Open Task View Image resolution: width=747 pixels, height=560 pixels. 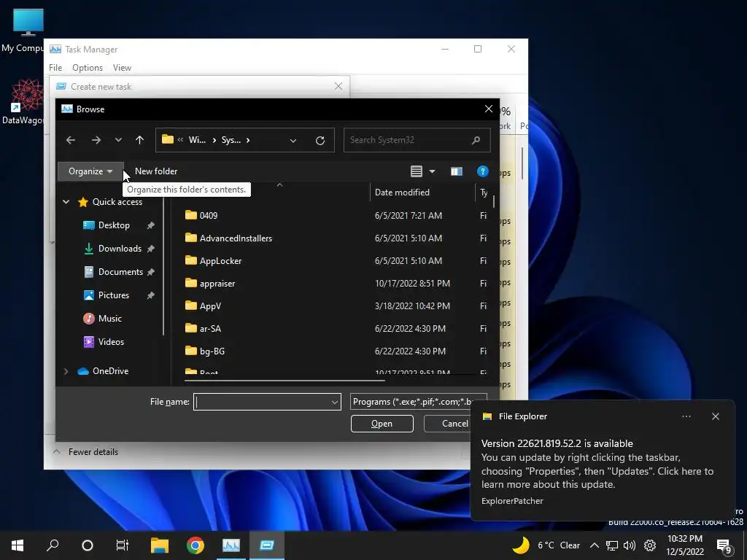pyautogui.click(x=123, y=545)
